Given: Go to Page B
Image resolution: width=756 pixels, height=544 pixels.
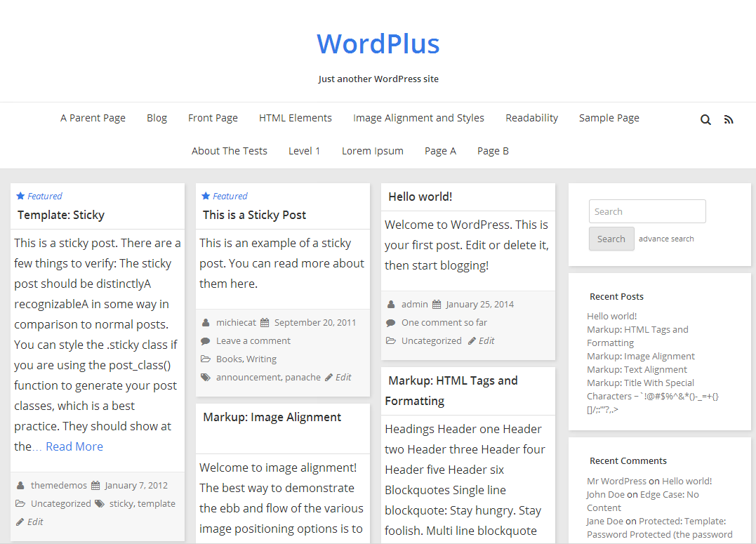Looking at the screenshot, I should pos(493,151).
